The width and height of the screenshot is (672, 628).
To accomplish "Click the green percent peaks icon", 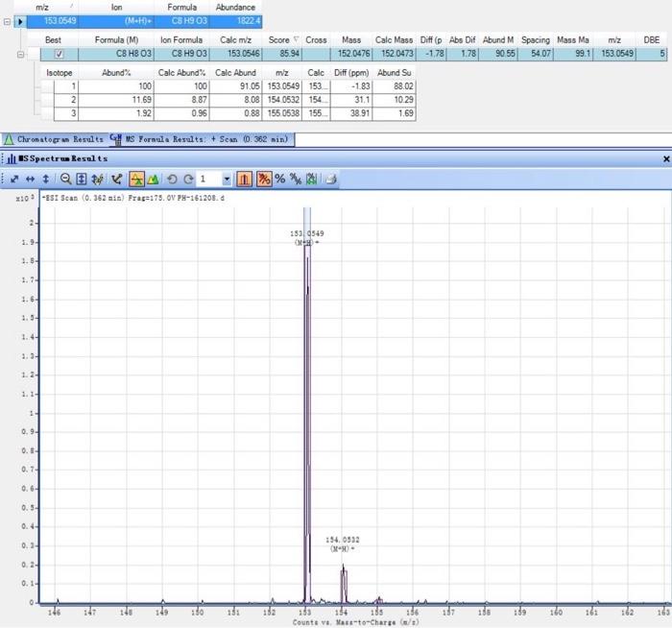I will (312, 180).
